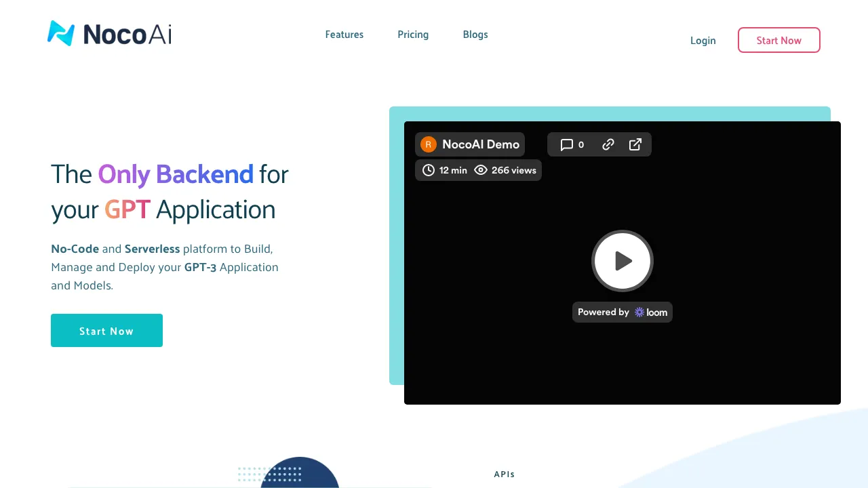Copy the video link via the chain icon
Screen dimensions: 868x488
click(608, 144)
